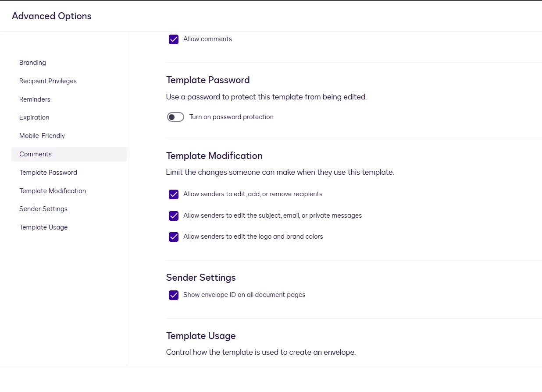This screenshot has width=542, height=392.
Task: Uncheck Allow senders to edit logo colors
Action: pyautogui.click(x=174, y=237)
